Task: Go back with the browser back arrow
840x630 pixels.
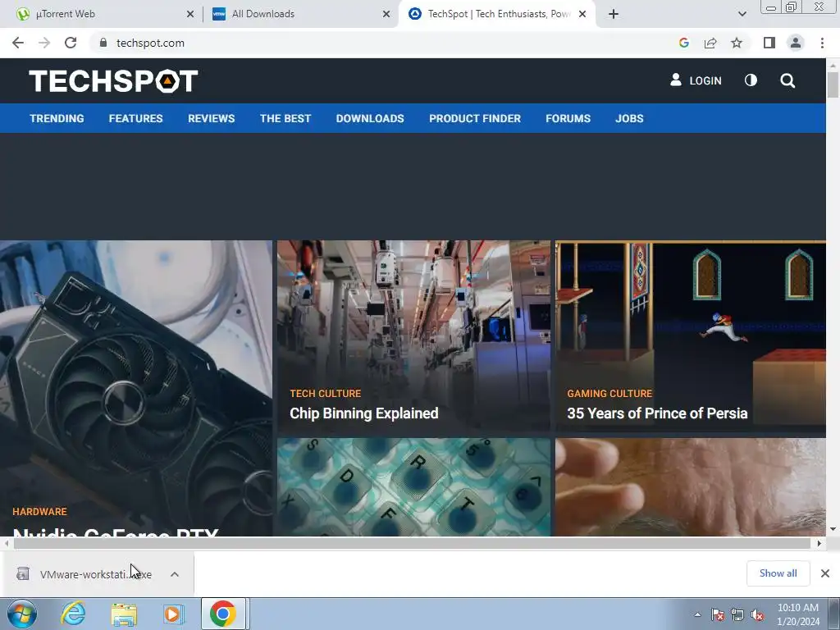Action: coord(18,43)
